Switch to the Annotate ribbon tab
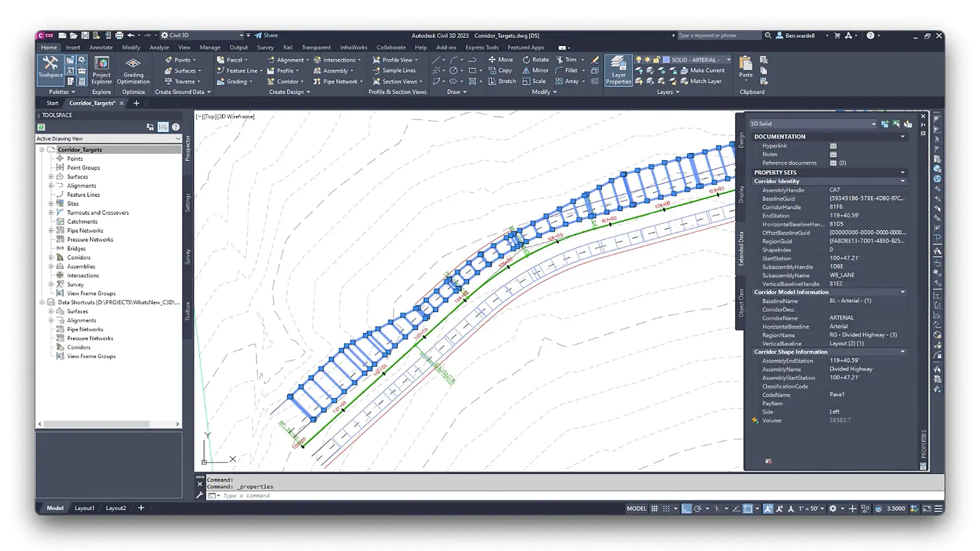Screen dimensions: 980x551 coord(101,47)
